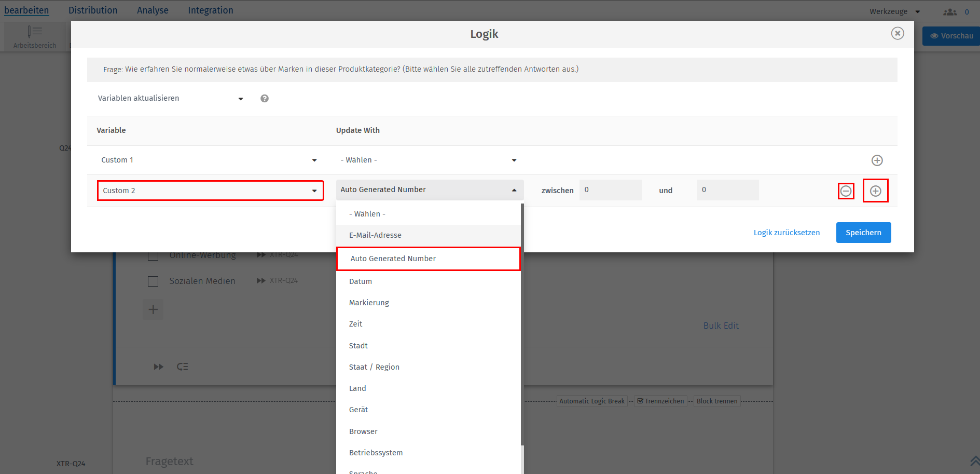Toggle the Trennzeichen checkbox
The image size is (980, 474).
(641, 401)
